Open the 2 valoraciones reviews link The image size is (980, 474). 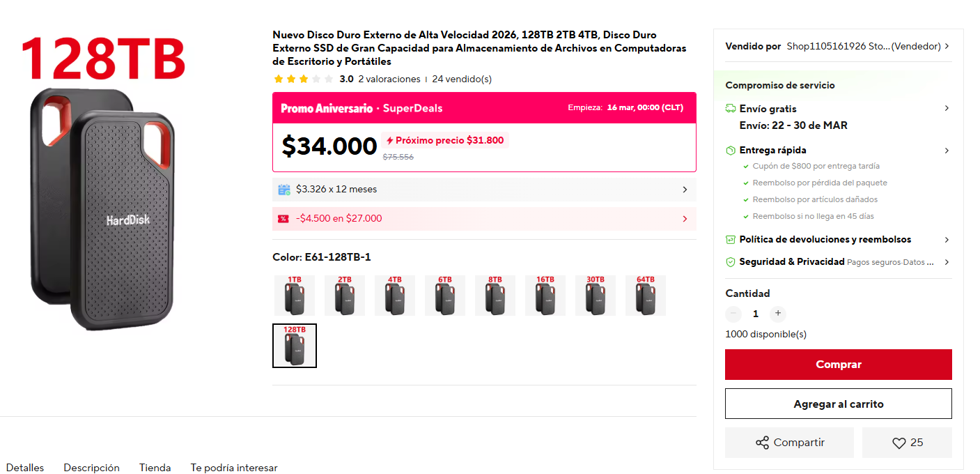pos(389,79)
